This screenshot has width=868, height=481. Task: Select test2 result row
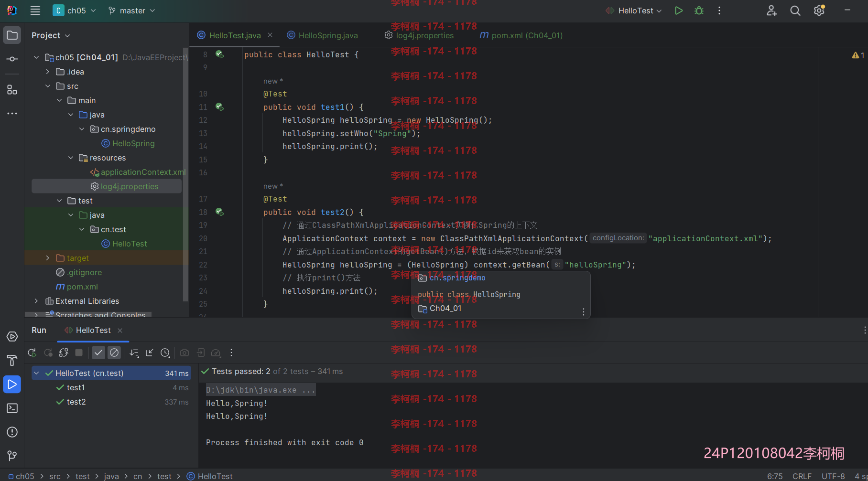pos(111,402)
